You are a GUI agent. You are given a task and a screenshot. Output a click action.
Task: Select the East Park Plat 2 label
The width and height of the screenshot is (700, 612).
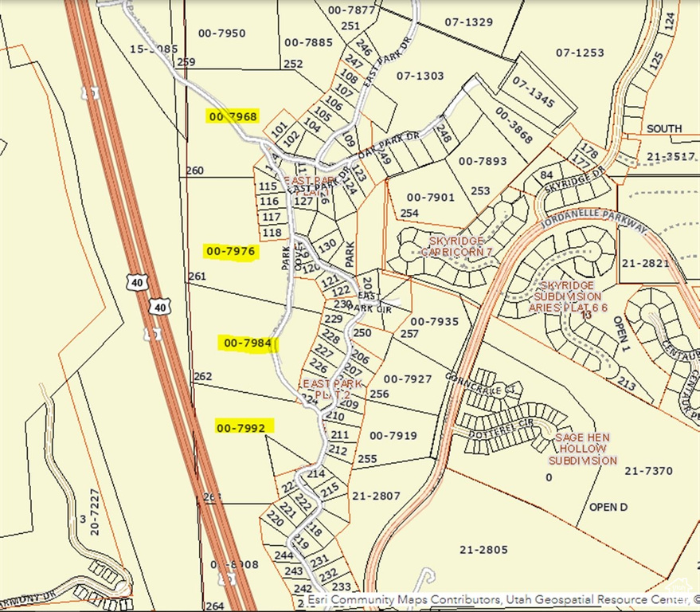pos(331,389)
